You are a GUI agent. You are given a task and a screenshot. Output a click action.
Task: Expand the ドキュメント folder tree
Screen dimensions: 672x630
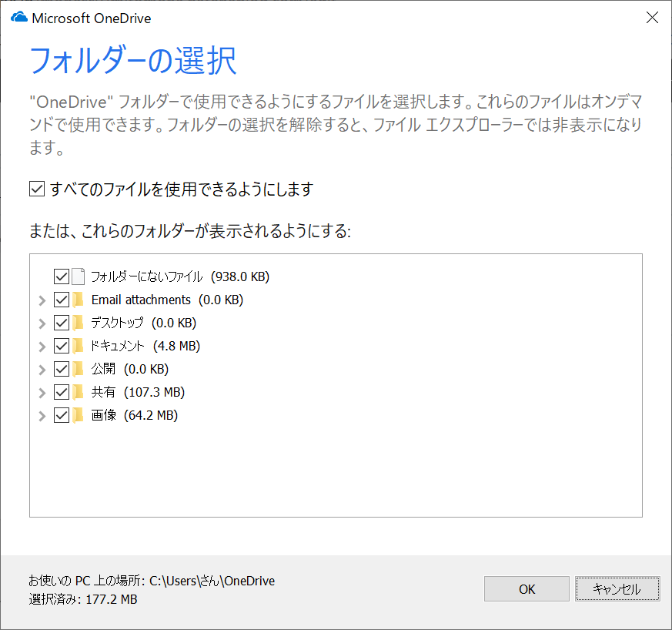click(x=42, y=347)
